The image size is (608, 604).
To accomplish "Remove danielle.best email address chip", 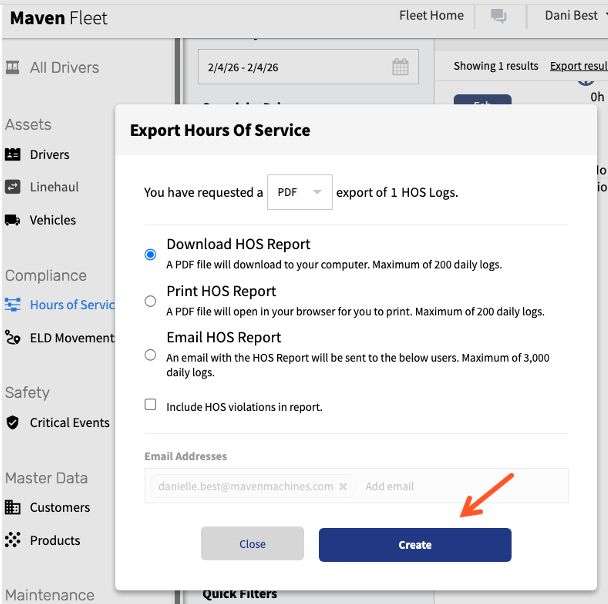I will [343, 487].
